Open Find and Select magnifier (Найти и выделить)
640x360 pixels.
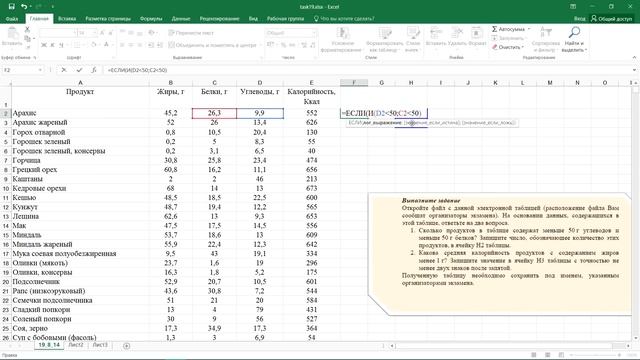pos(574,39)
